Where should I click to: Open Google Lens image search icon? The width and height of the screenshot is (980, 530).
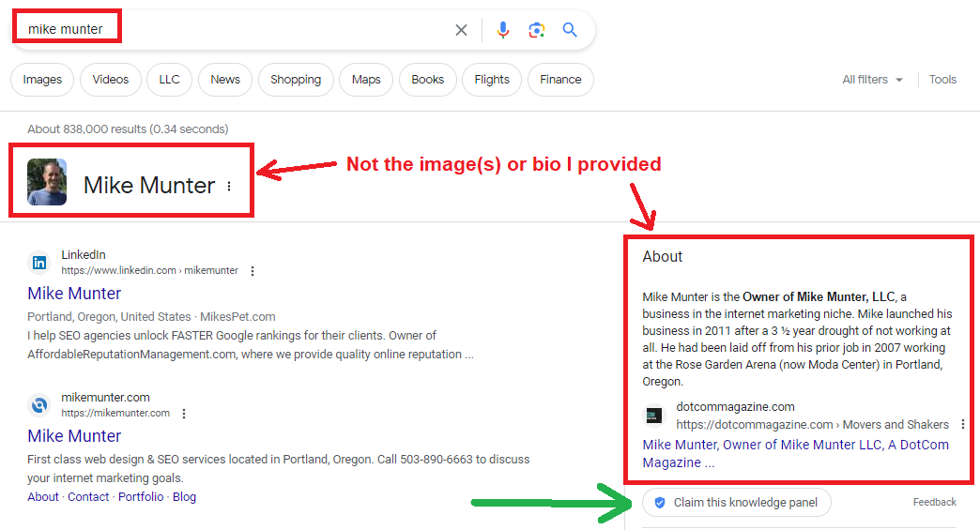coord(536,30)
